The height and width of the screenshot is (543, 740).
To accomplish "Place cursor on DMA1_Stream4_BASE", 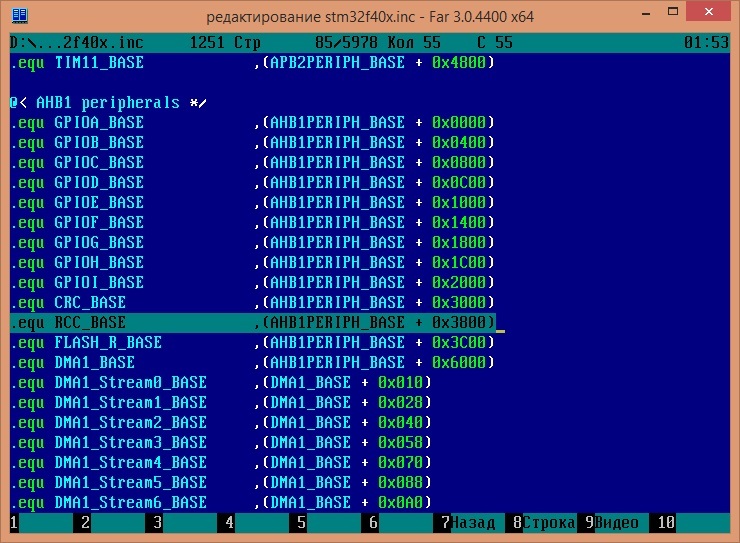I will tap(131, 462).
